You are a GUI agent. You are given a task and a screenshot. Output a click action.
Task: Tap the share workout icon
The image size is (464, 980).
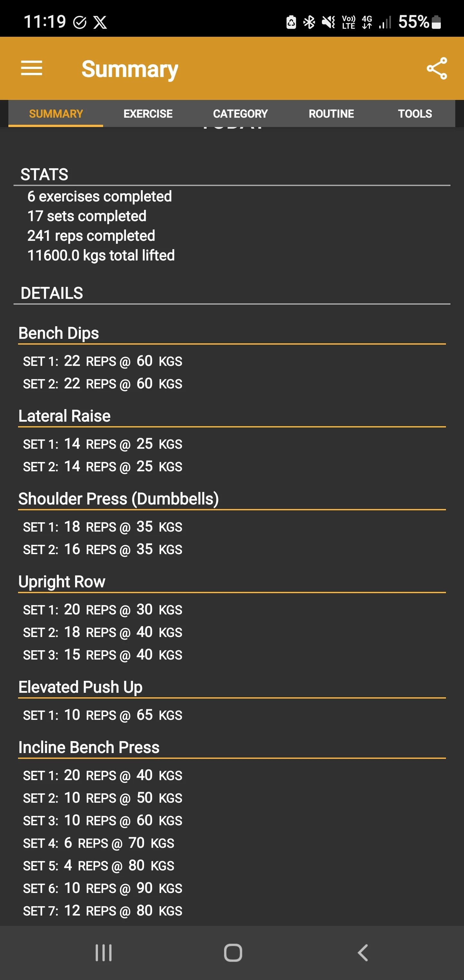coord(437,68)
